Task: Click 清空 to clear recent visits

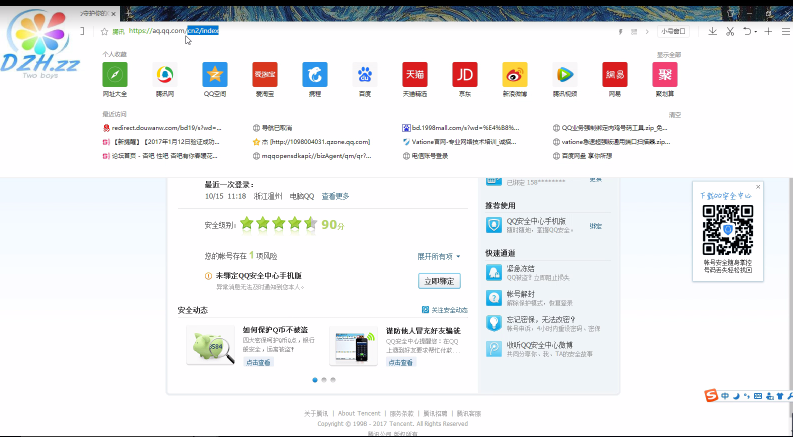Action: pos(675,115)
